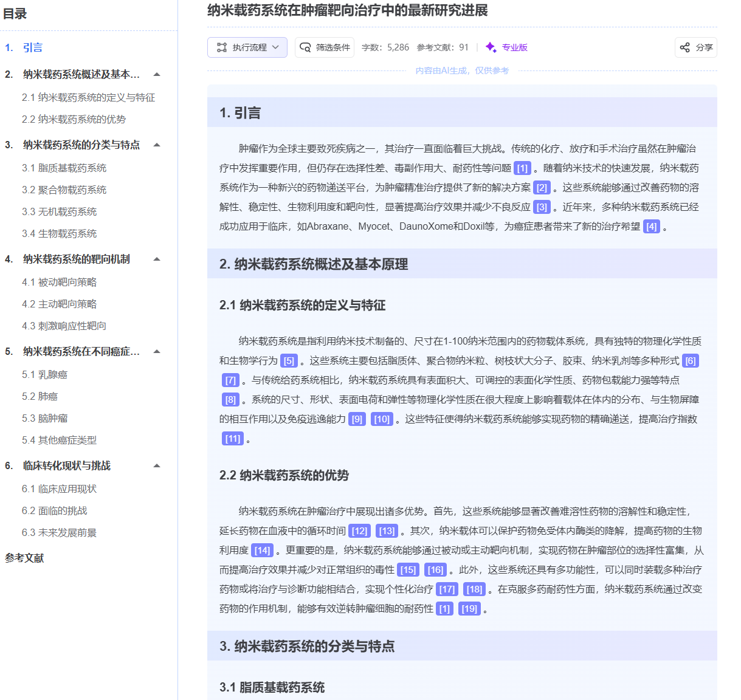
Task: Click section heading 2.1 纳米载药系统的定义与特征 in article
Action: (x=302, y=305)
